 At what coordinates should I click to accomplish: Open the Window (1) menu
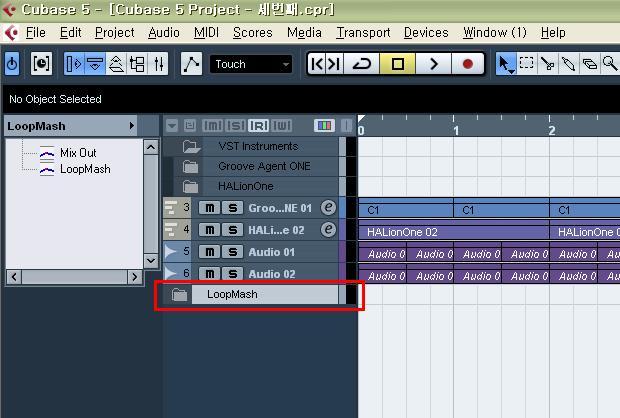pos(495,32)
